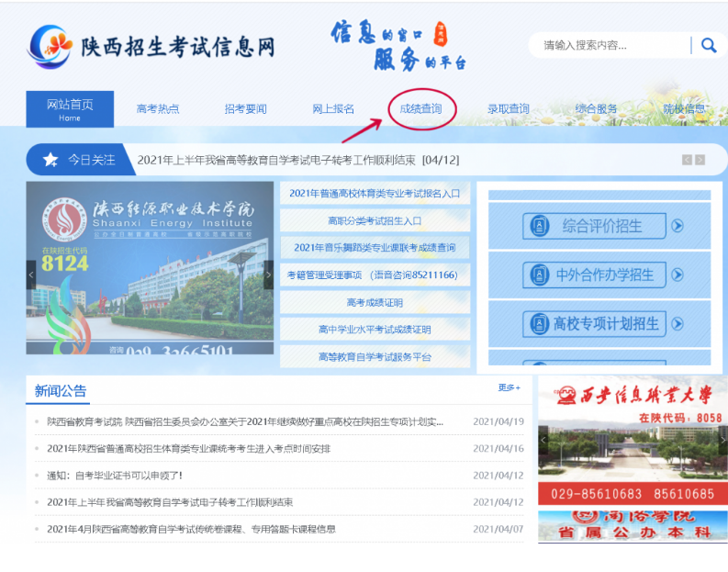Open the 网上报名 menu item
The width and height of the screenshot is (728, 572).
tap(333, 109)
